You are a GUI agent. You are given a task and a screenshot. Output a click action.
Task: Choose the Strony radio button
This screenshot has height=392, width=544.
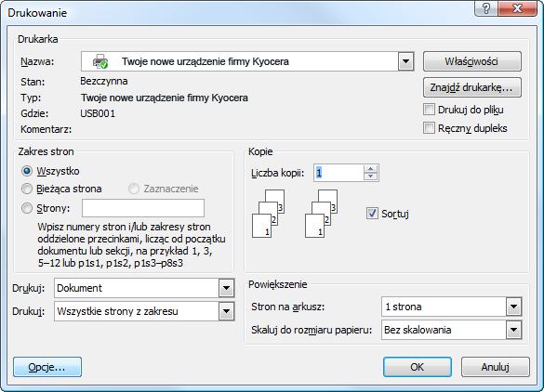click(27, 208)
